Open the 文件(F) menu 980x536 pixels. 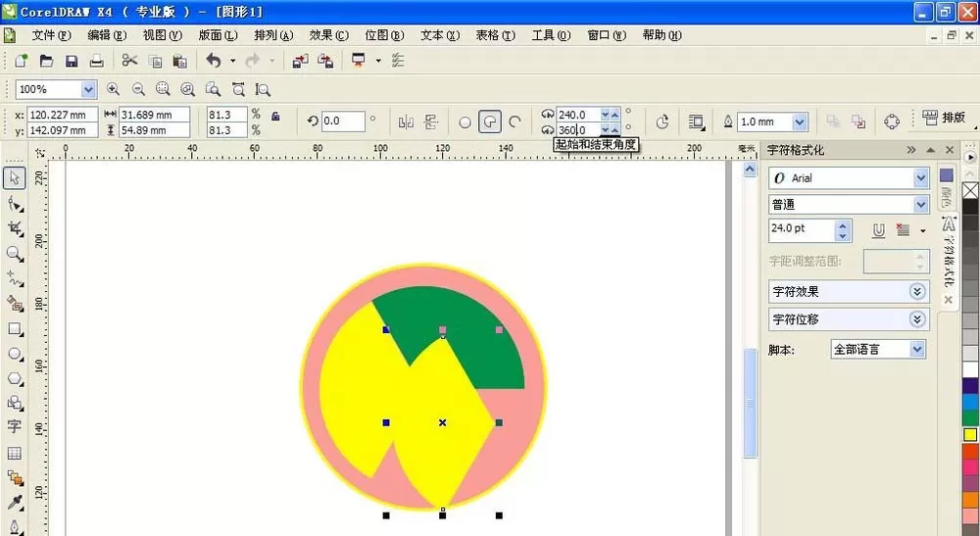coord(52,35)
